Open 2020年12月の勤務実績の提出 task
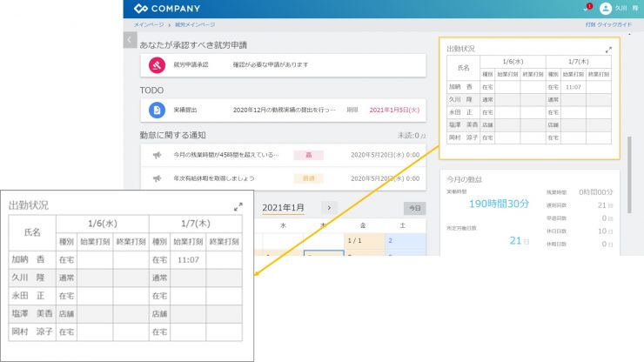Screen dimensions: 644x362 (x=285, y=110)
